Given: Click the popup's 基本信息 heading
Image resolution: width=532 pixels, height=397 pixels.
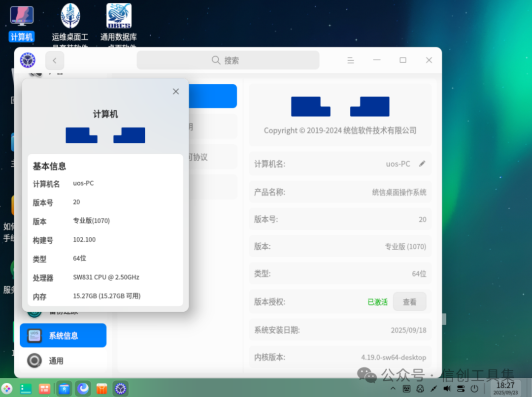Looking at the screenshot, I should point(49,166).
